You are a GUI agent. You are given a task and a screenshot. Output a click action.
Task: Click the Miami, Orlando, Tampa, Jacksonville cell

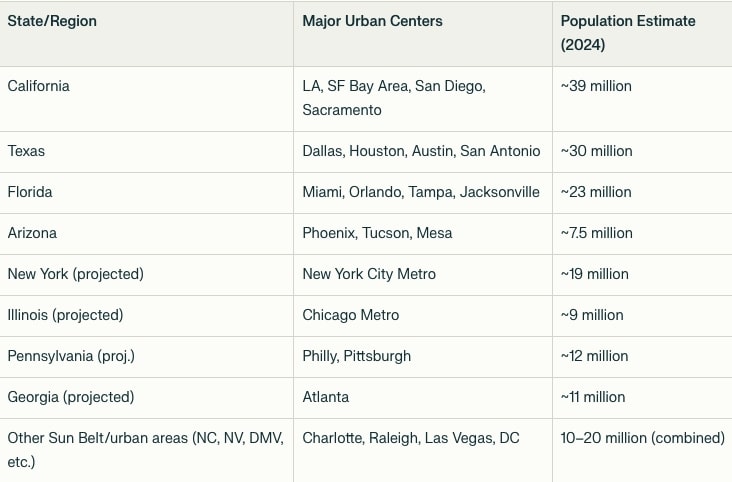pyautogui.click(x=421, y=192)
